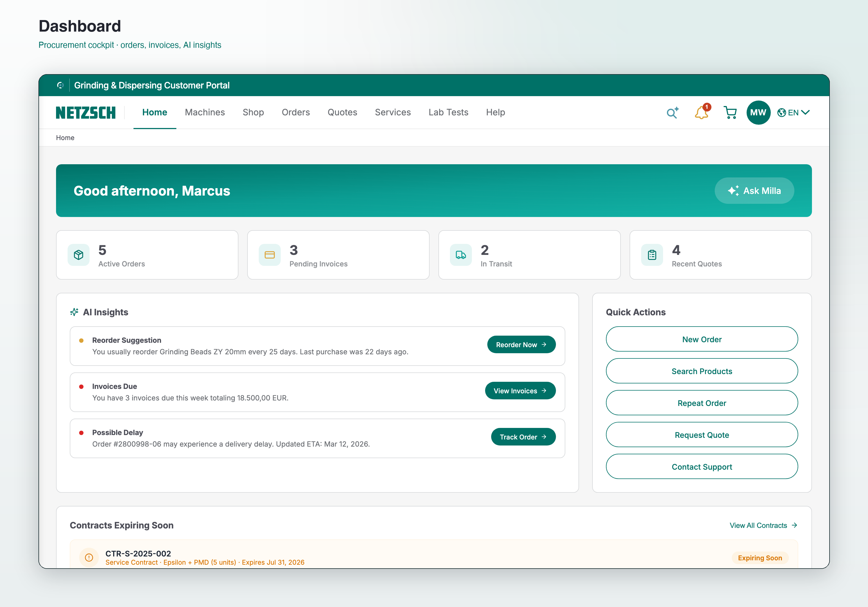Click the In Transit truck icon
The width and height of the screenshot is (868, 607).
coord(461,255)
